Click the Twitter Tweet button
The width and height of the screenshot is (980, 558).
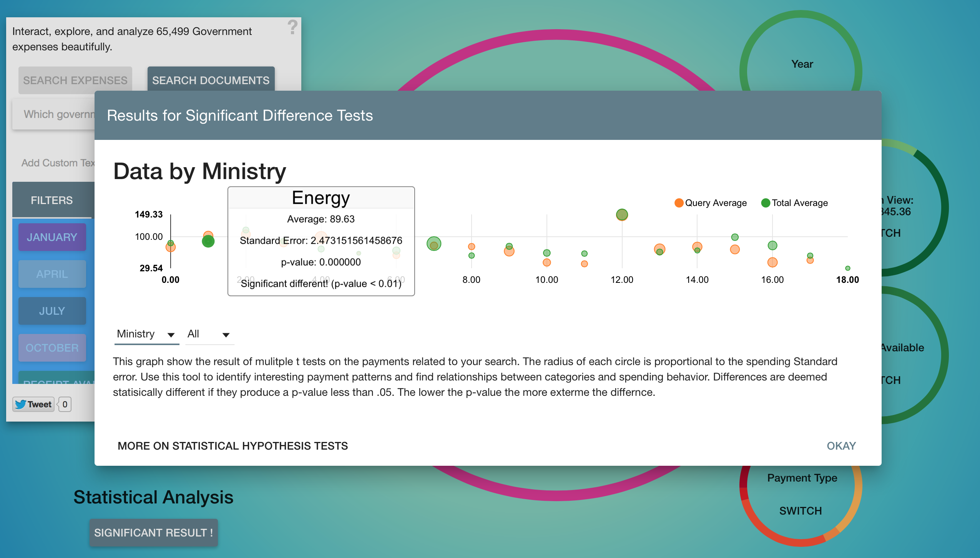[x=33, y=404]
